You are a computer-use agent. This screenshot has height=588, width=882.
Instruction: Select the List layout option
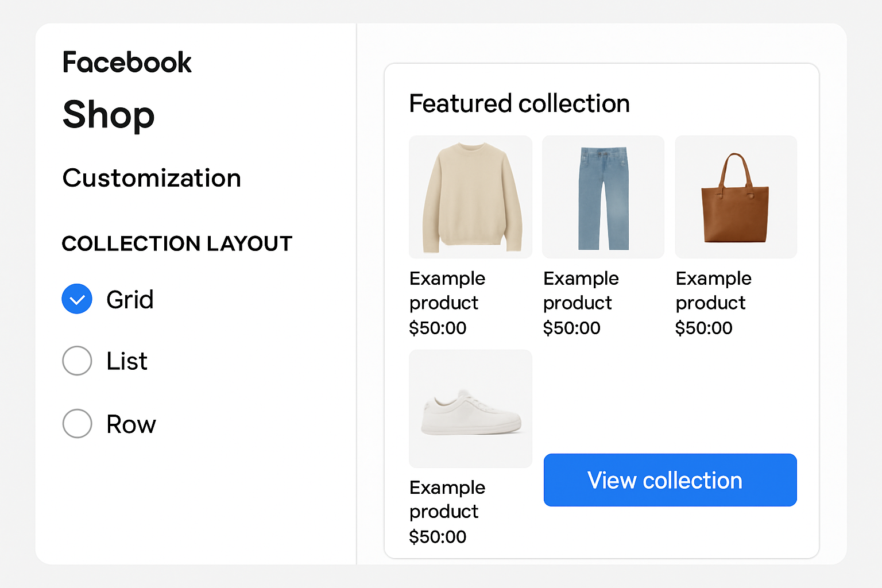click(x=76, y=361)
